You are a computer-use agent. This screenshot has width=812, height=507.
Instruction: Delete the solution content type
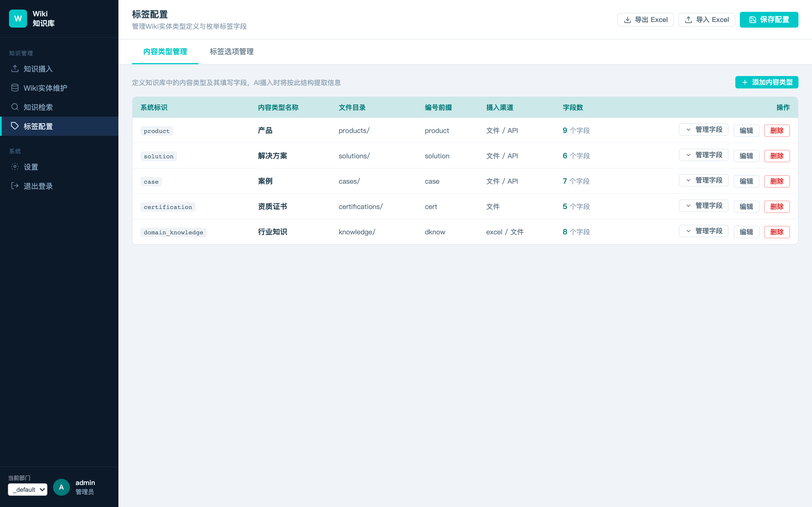click(777, 156)
